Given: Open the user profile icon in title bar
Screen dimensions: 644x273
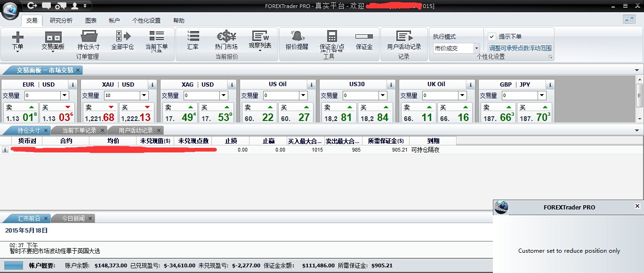Looking at the screenshot, I should pos(74,6).
